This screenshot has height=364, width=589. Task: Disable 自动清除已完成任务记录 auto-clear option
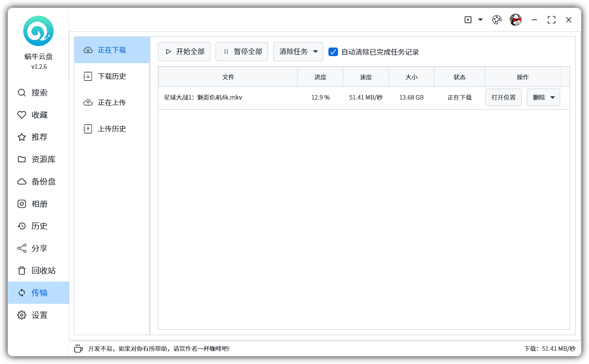click(333, 51)
